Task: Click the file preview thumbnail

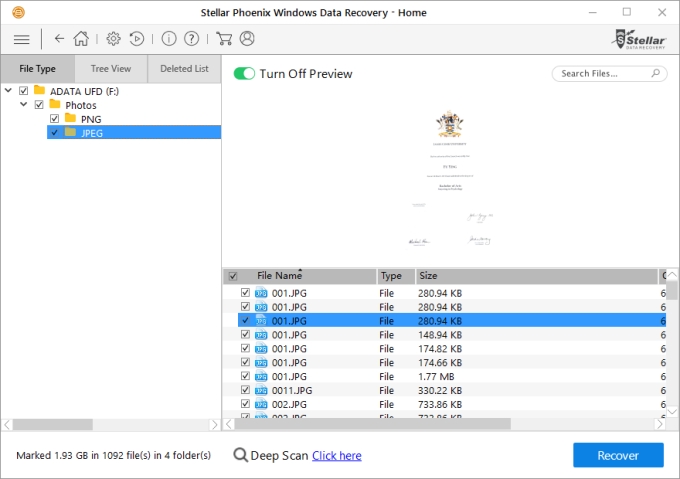Action: point(451,178)
